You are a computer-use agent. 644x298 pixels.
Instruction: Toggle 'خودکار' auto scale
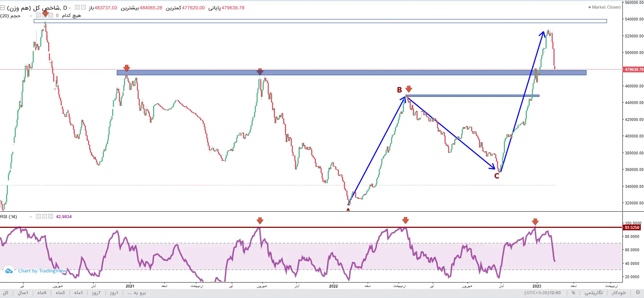point(619,293)
